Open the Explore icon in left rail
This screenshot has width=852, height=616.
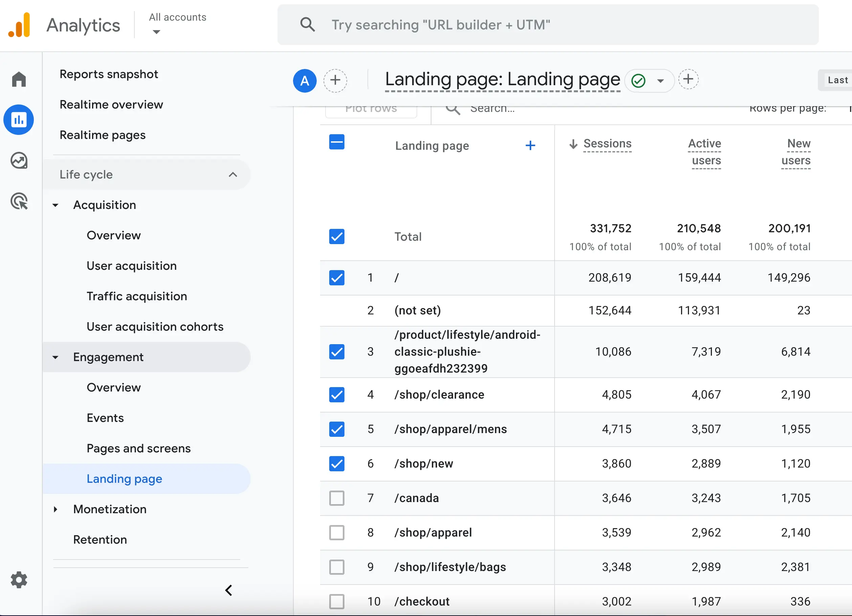tap(19, 161)
